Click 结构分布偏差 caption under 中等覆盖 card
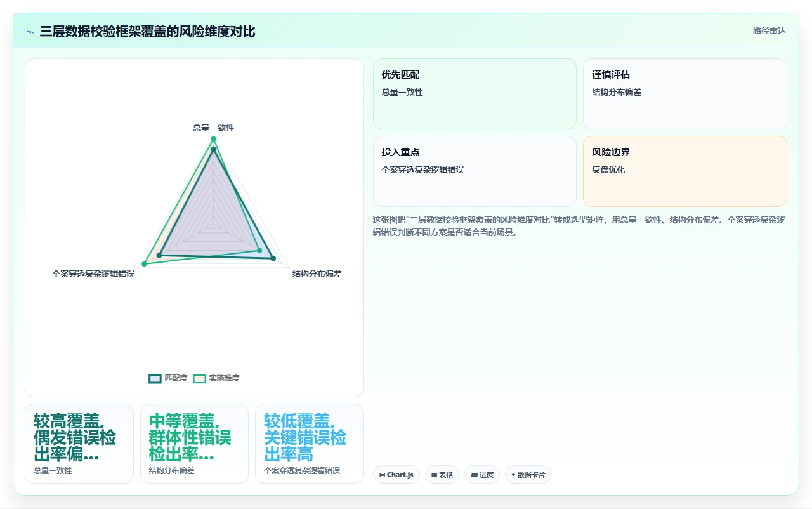 point(171,471)
